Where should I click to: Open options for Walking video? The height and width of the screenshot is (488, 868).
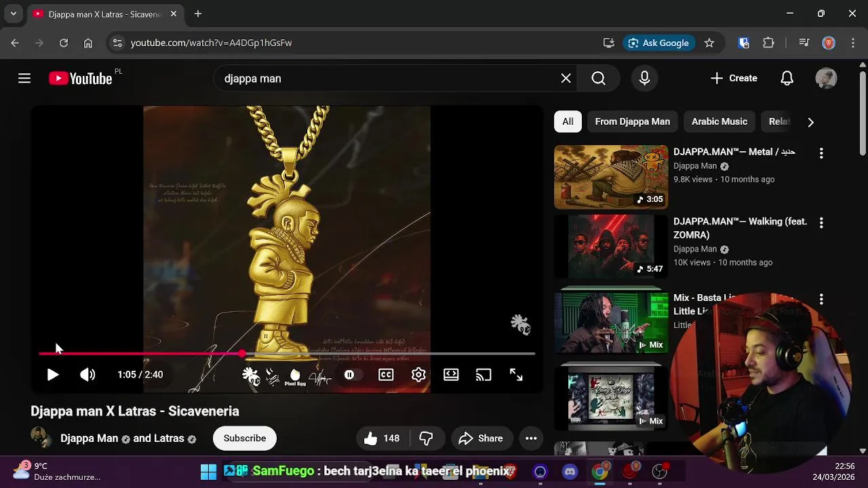821,222
